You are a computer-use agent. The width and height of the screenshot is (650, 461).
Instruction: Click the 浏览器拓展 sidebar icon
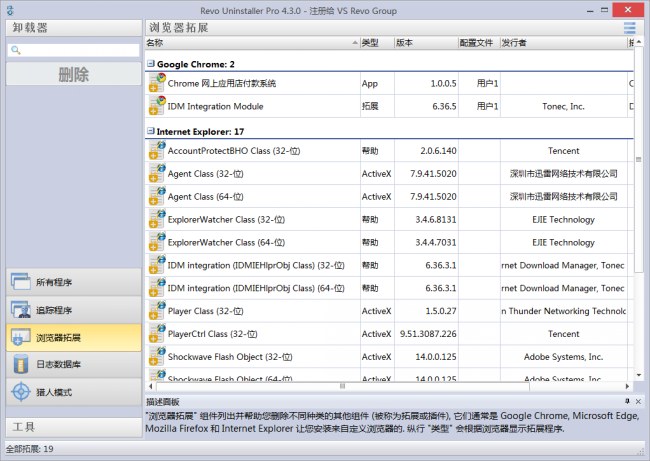[x=20, y=337]
